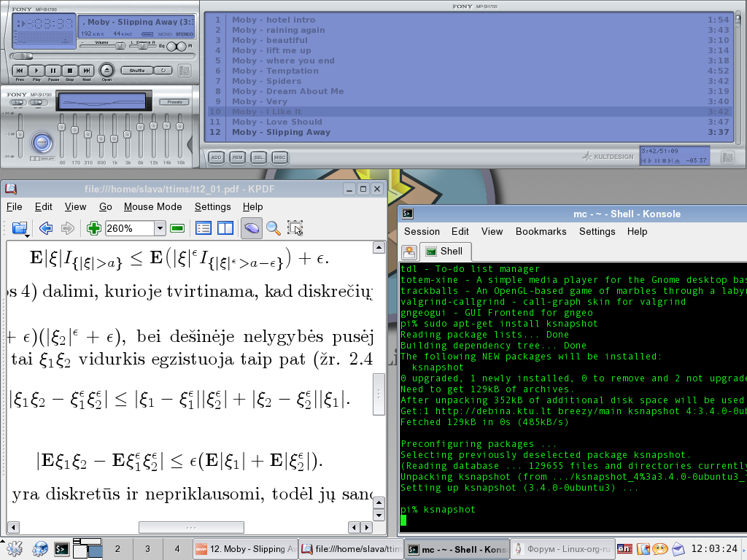The height and width of the screenshot is (560, 747).
Task: Click KPDF vertical scrollbar up arrow
Action: 379,247
